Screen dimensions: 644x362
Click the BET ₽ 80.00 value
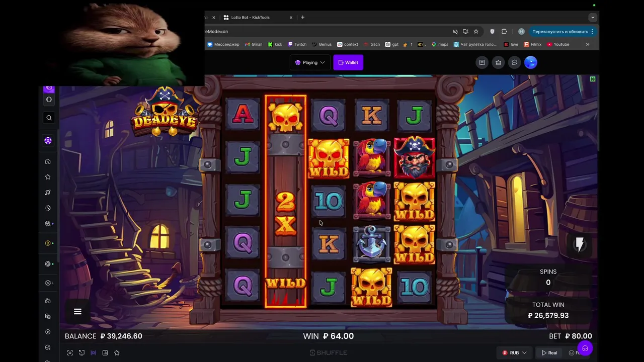click(x=571, y=336)
